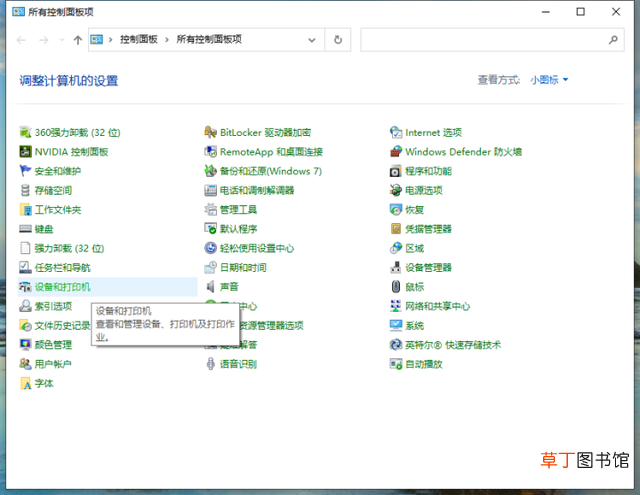640x495 pixels.
Task: Open the 凭据管理器 icon
Action: [x=396, y=229]
